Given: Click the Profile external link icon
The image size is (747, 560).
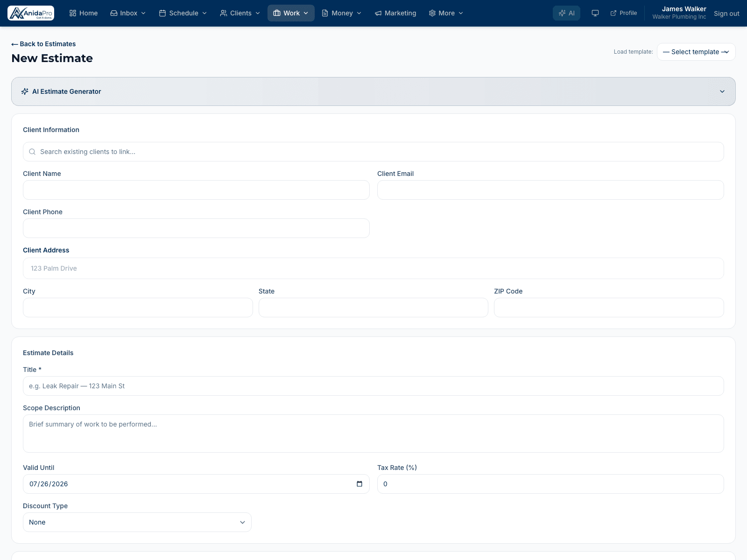Looking at the screenshot, I should tap(613, 13).
